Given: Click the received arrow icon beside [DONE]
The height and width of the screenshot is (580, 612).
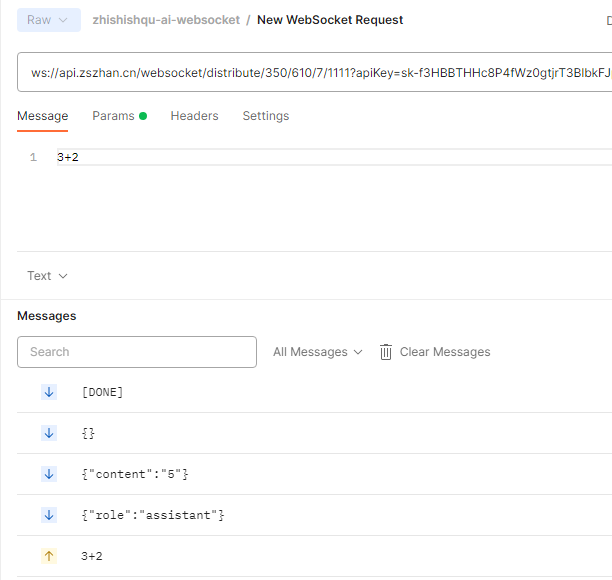Looking at the screenshot, I should 49,392.
